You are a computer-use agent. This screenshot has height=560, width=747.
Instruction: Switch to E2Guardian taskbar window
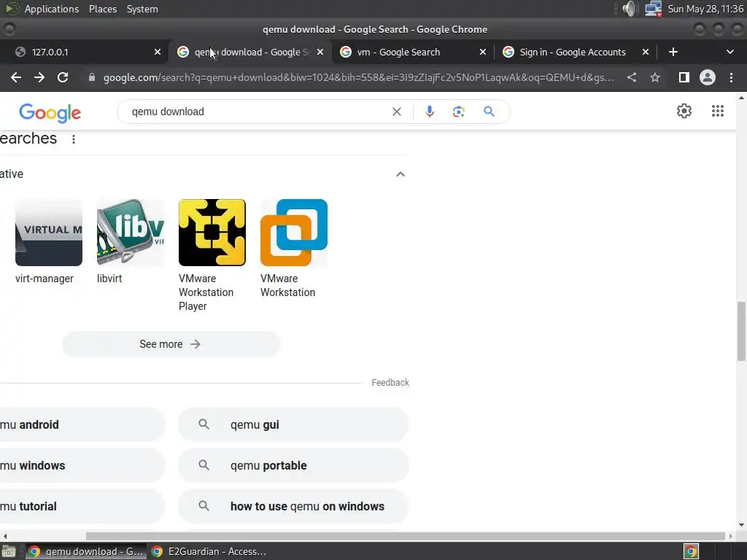click(209, 551)
